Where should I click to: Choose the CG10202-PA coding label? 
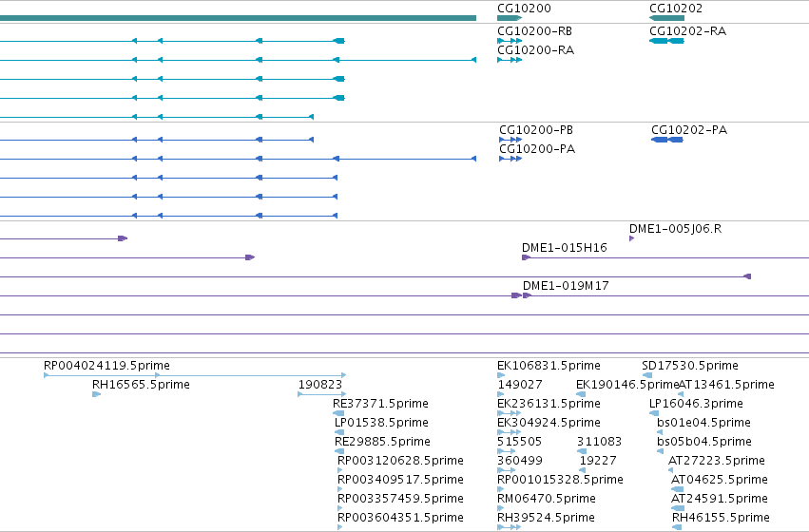tap(689, 130)
